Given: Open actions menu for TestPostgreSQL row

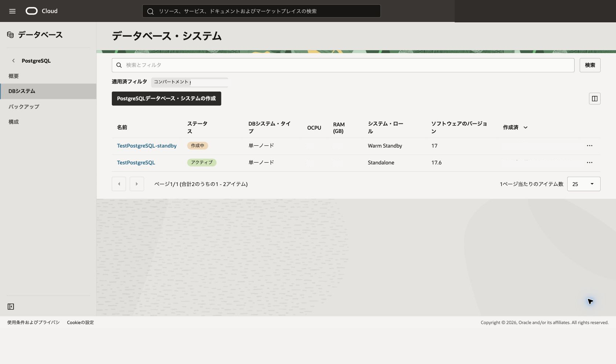Looking at the screenshot, I should click(589, 163).
